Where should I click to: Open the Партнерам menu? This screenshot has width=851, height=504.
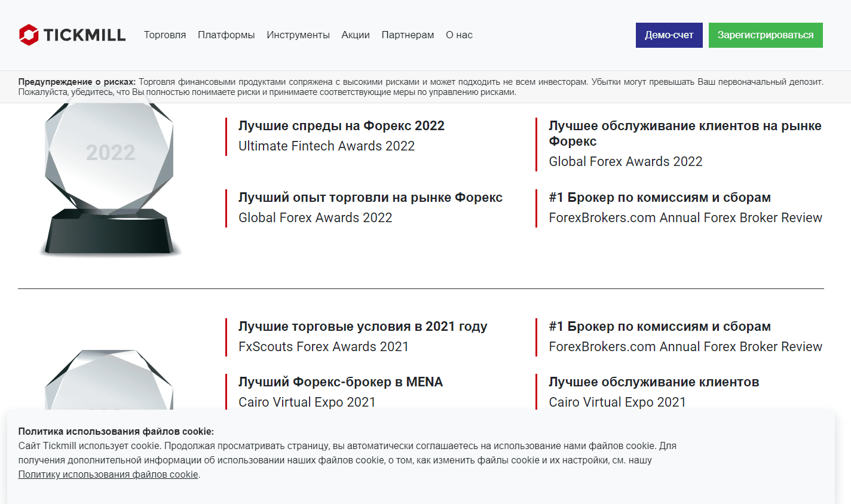[408, 35]
